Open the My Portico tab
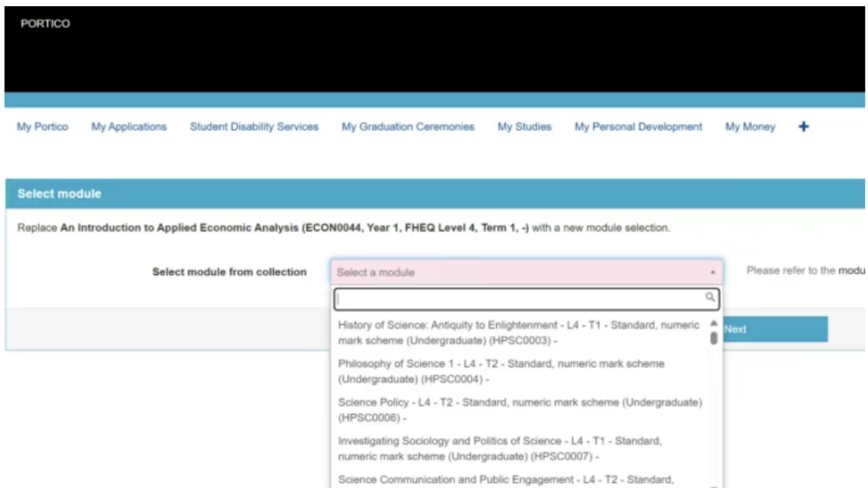The width and height of the screenshot is (868, 488). click(42, 127)
